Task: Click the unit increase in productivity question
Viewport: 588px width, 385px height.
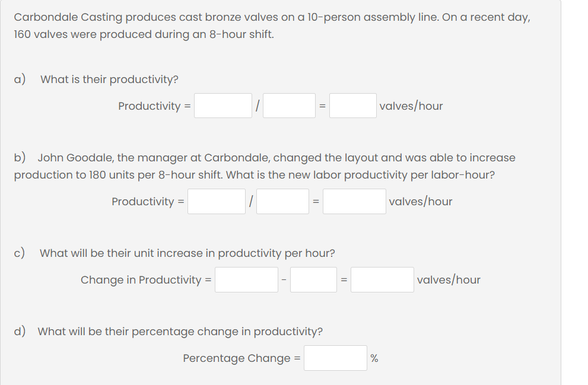Action: [187, 253]
